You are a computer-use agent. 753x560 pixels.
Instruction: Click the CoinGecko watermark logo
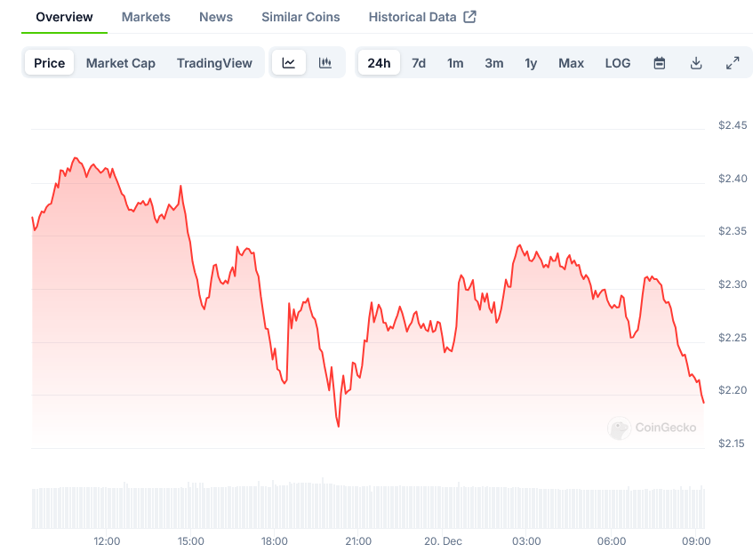[x=620, y=428]
